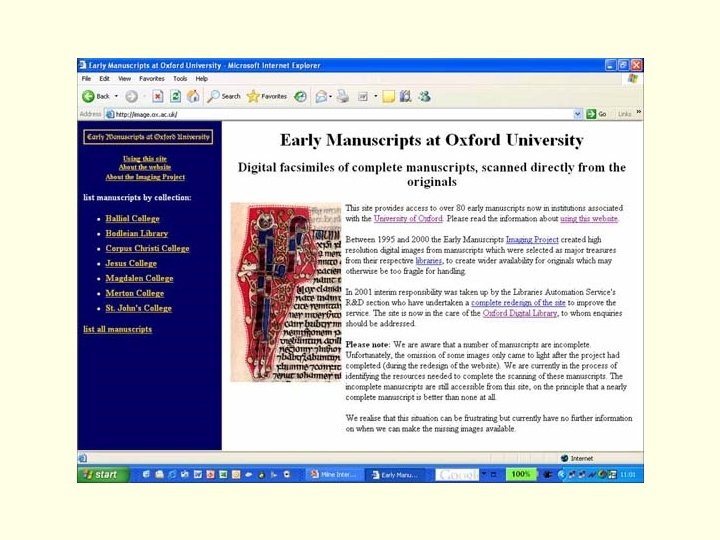Follow the Oxford Digital Library link

(519, 313)
